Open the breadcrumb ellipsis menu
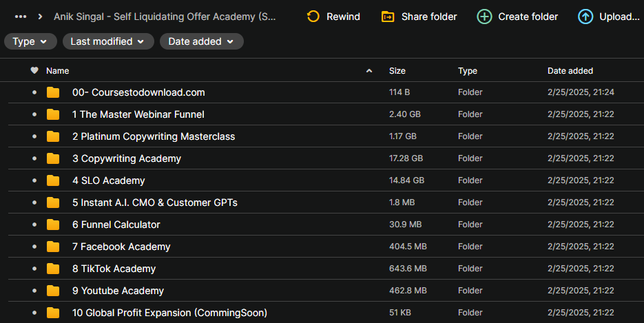The image size is (644, 323). click(x=21, y=17)
